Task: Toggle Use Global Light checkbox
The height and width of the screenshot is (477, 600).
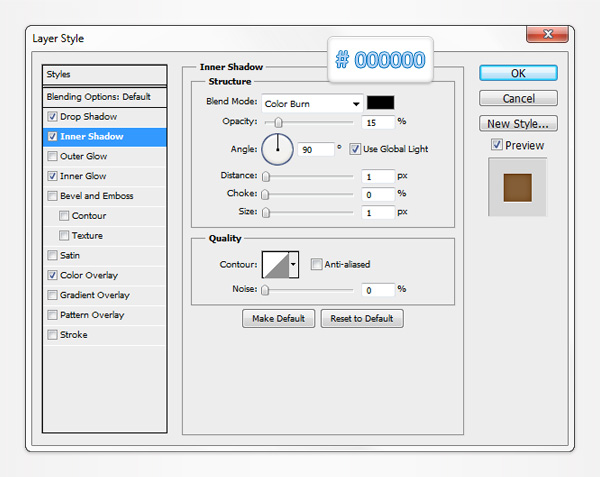Action: 355,149
